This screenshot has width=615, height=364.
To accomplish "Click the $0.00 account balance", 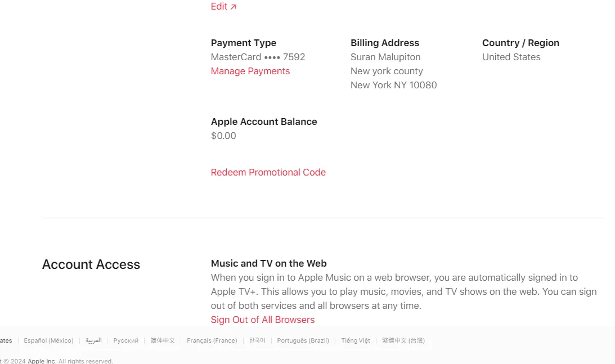I will click(x=223, y=136).
